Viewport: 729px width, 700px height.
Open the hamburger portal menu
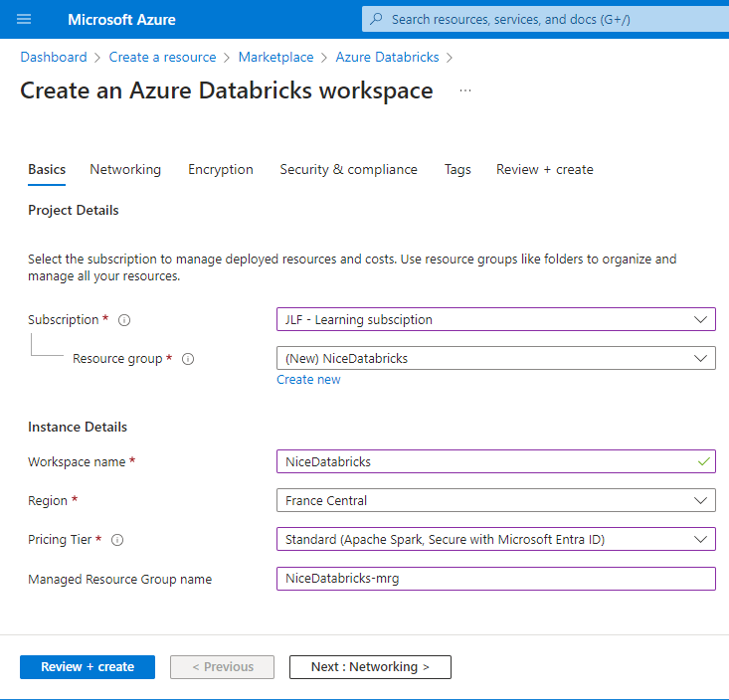(x=24, y=19)
